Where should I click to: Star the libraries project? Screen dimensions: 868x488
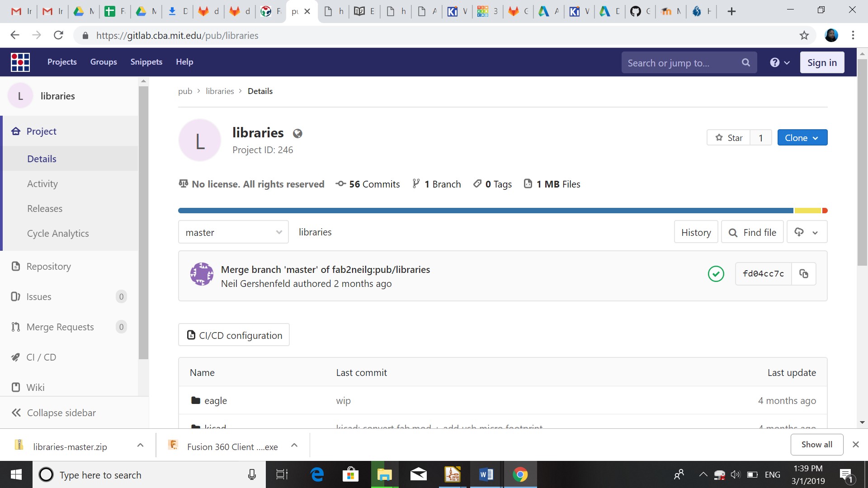(728, 138)
